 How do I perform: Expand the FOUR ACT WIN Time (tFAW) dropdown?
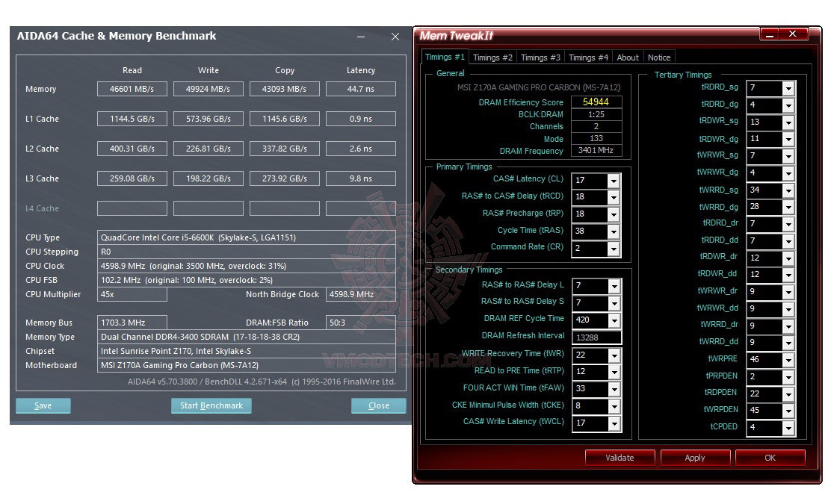pyautogui.click(x=614, y=390)
